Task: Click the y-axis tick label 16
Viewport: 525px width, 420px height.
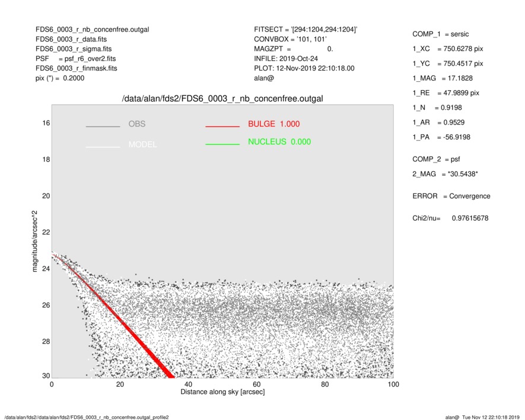Action: click(46, 123)
